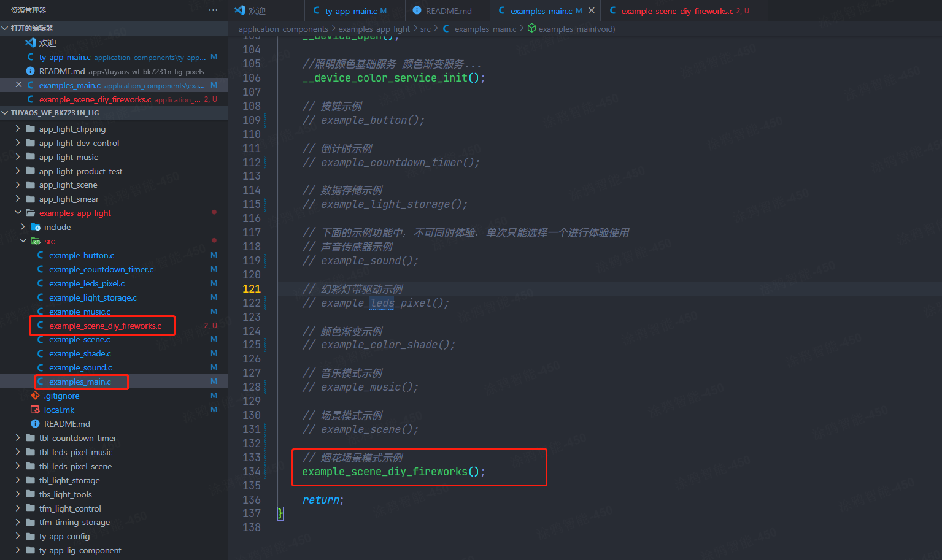Click the src folder icon
Viewport: 942px width, 560px height.
36,241
